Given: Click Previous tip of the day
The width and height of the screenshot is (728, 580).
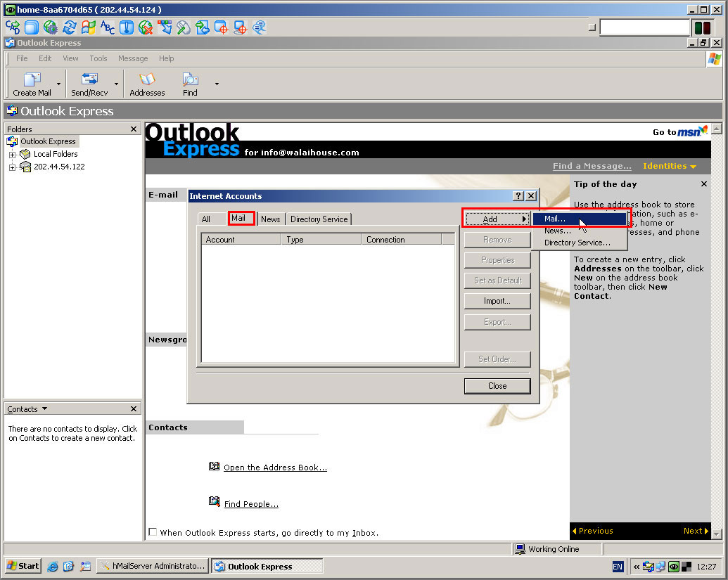Looking at the screenshot, I should pyautogui.click(x=592, y=531).
